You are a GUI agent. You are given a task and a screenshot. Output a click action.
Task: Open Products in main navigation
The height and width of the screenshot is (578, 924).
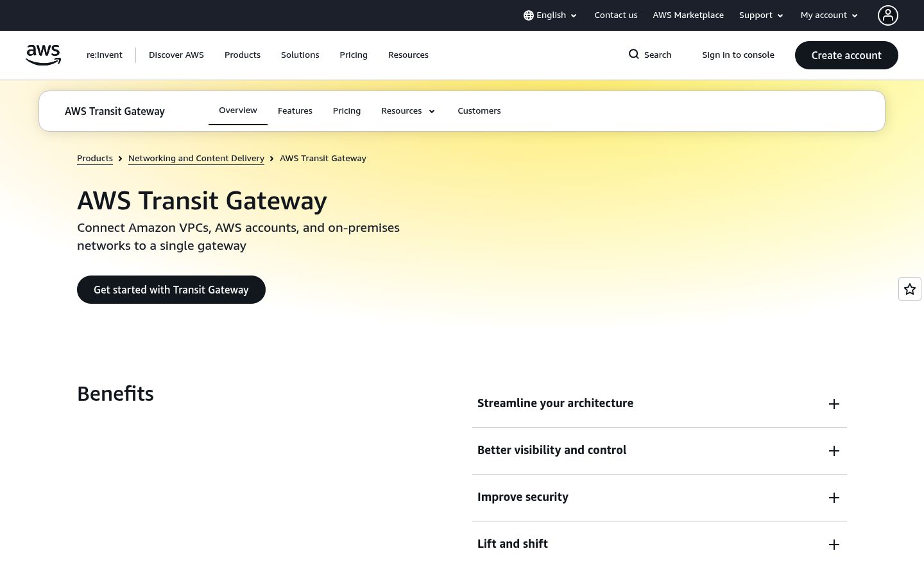coord(243,55)
